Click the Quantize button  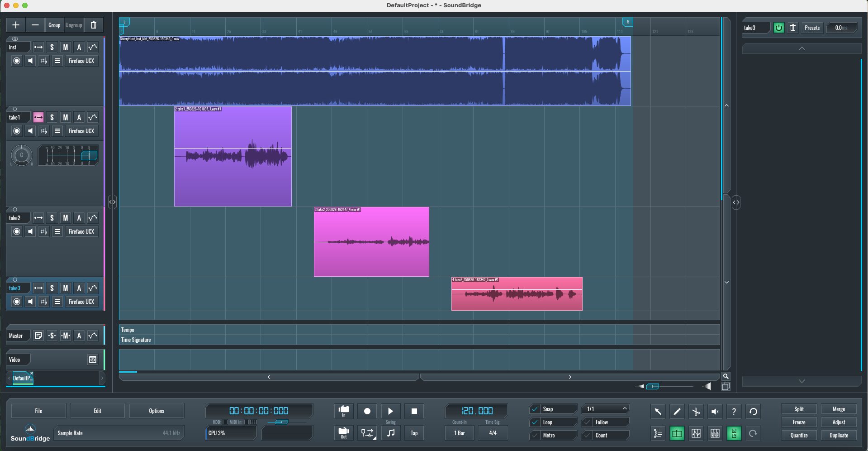(x=799, y=435)
